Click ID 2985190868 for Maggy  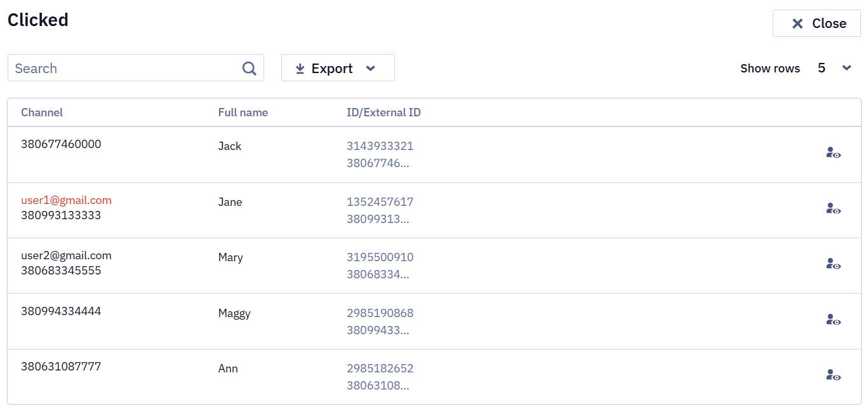click(x=380, y=313)
